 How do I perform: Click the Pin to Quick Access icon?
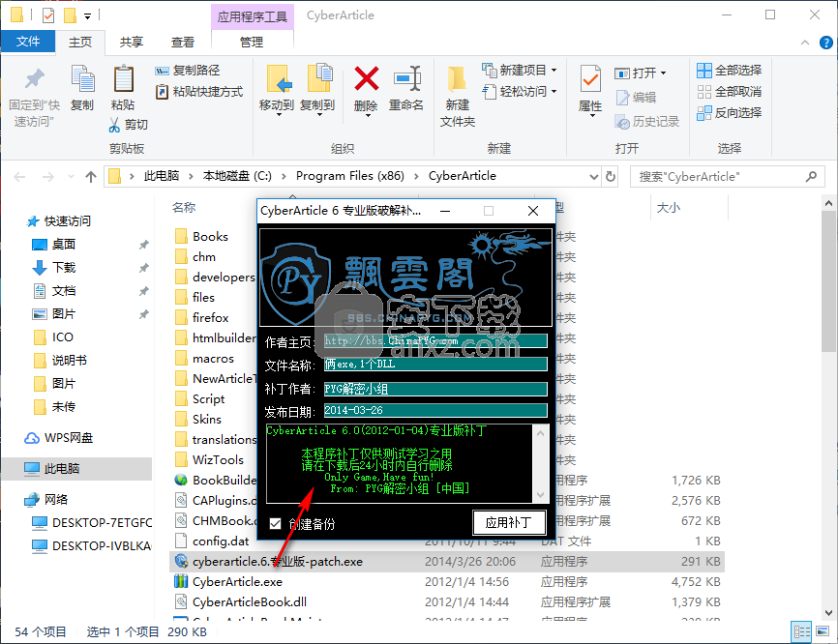point(34,79)
